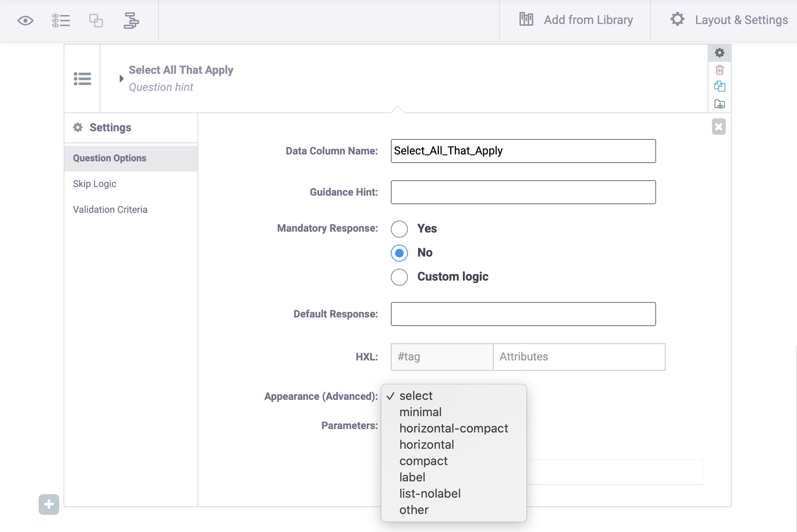Open the Skip Logic tab
The height and width of the screenshot is (532, 797).
pyautogui.click(x=94, y=184)
